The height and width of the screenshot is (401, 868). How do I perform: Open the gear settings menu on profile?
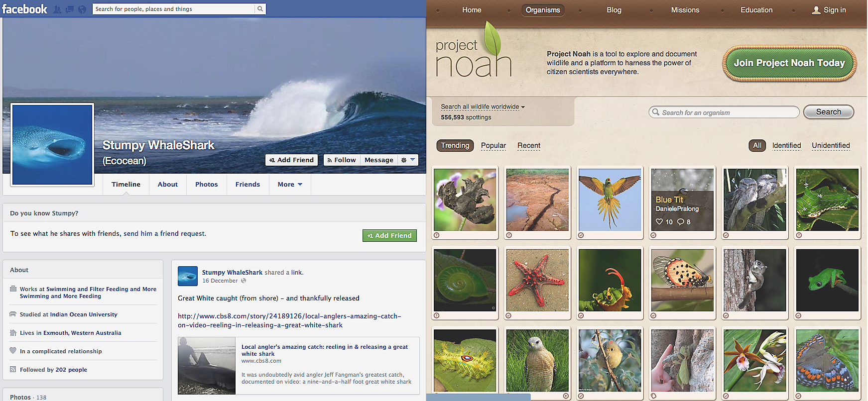(407, 160)
